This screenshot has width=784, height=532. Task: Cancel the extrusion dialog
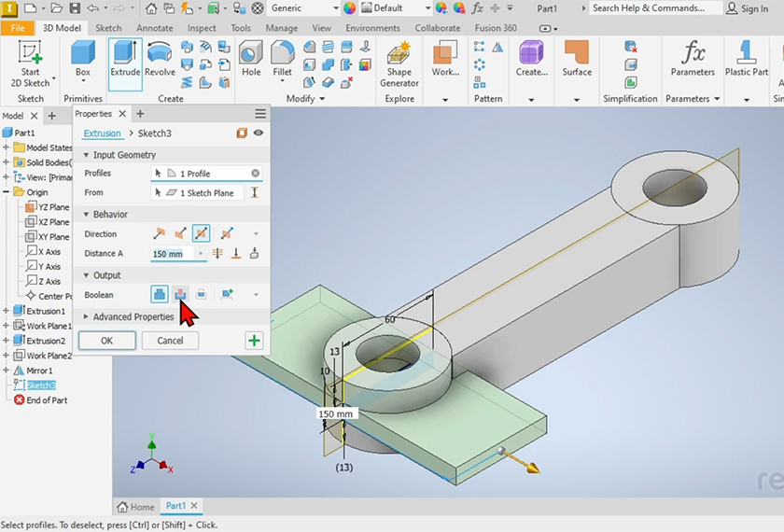[x=170, y=341]
